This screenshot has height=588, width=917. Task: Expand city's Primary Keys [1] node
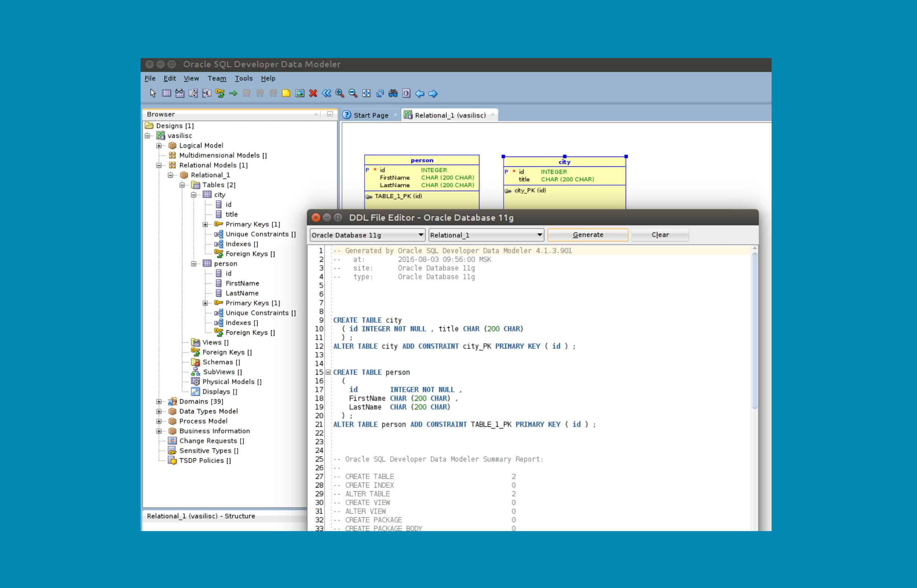205,224
